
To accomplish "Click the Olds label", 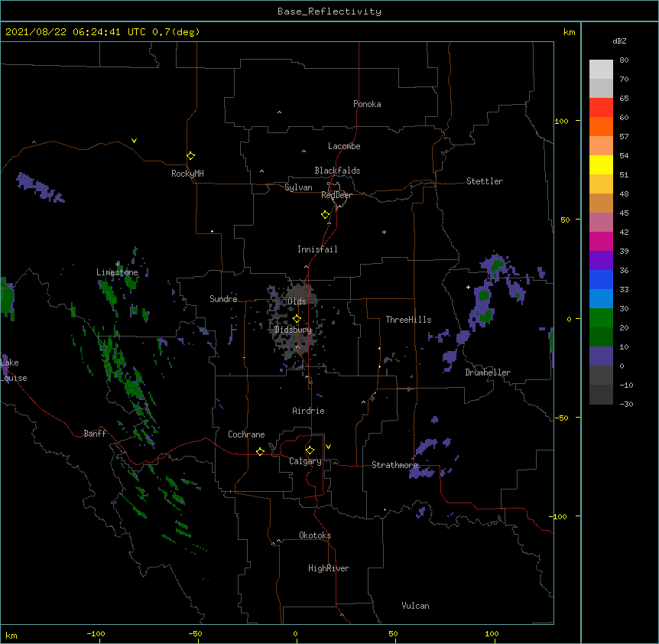I will tap(297, 301).
